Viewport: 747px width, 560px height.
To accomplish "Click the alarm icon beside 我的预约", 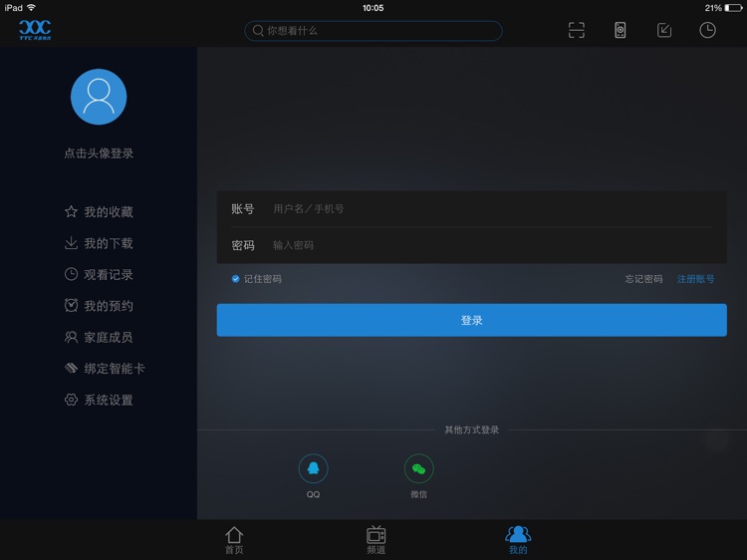I will click(x=71, y=305).
